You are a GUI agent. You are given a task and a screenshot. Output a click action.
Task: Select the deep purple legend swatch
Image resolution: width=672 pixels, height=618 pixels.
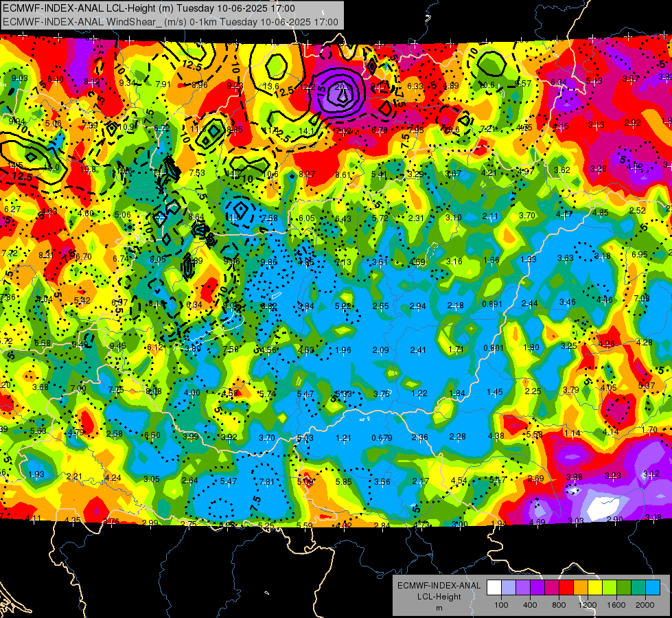pos(537,588)
